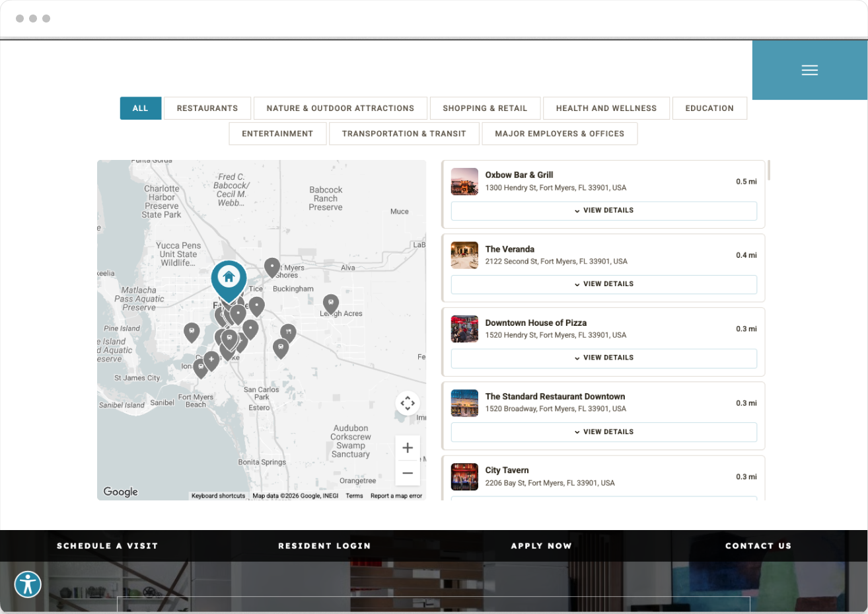Viewport: 868px width, 614px height.
Task: Click Report a map error
Action: click(x=396, y=496)
